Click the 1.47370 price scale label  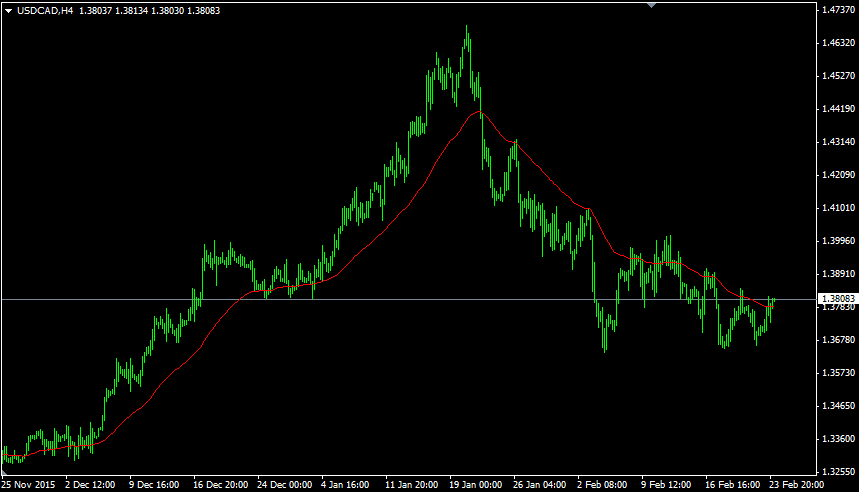(839, 10)
